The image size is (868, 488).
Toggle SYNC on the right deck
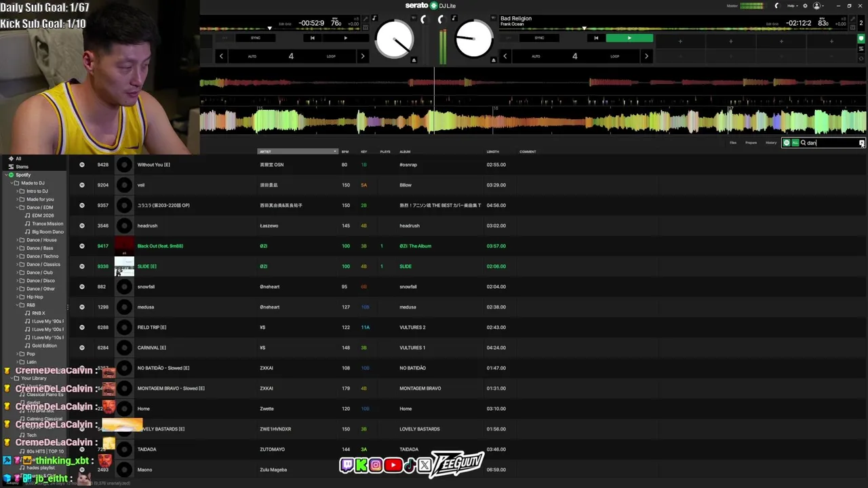pos(539,38)
